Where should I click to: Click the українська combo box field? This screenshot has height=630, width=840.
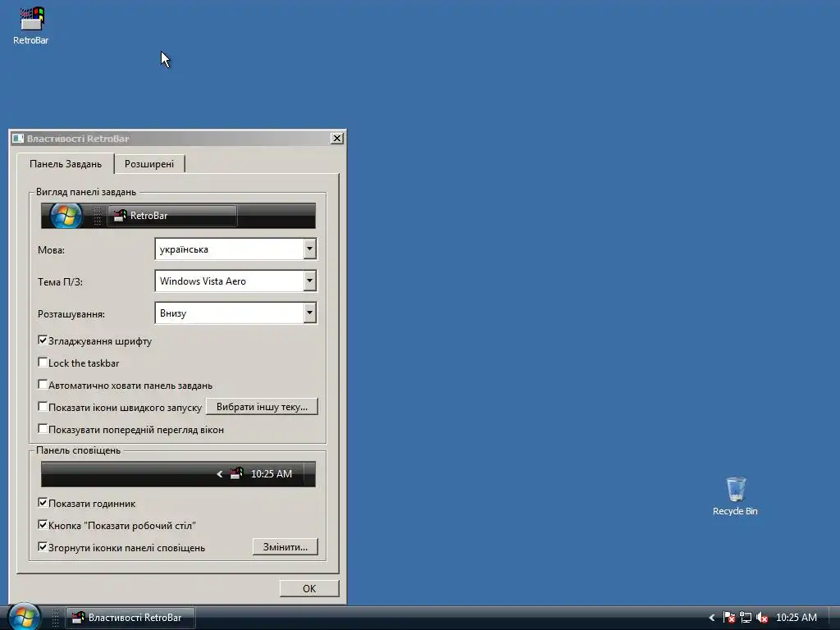pyautogui.click(x=235, y=249)
